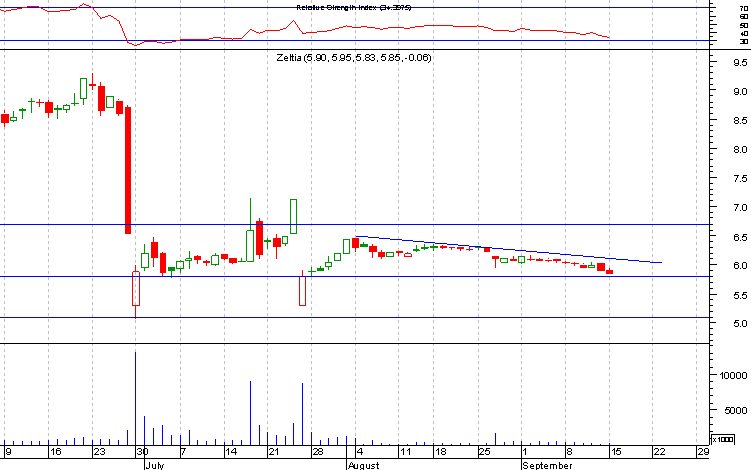Select date label 7 under July
The width and height of the screenshot is (751, 470).
pos(184,452)
